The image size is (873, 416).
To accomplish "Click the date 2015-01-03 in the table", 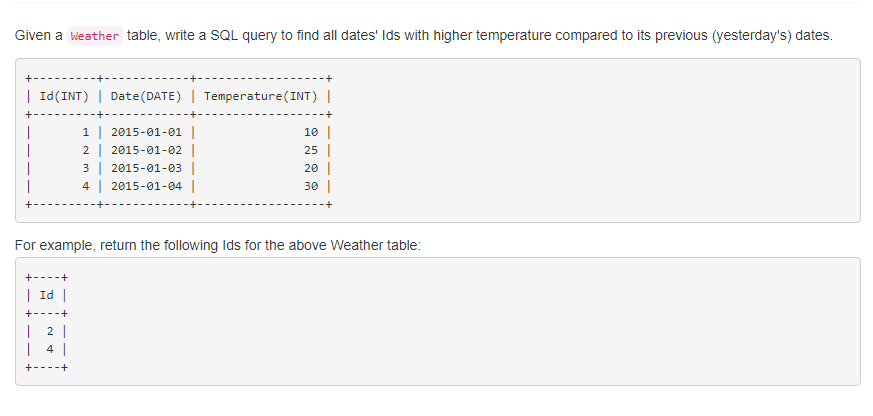I will click(146, 168).
